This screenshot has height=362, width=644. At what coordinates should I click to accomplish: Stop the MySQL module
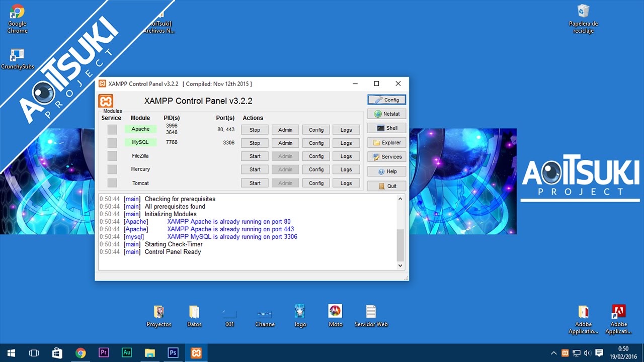pyautogui.click(x=255, y=143)
